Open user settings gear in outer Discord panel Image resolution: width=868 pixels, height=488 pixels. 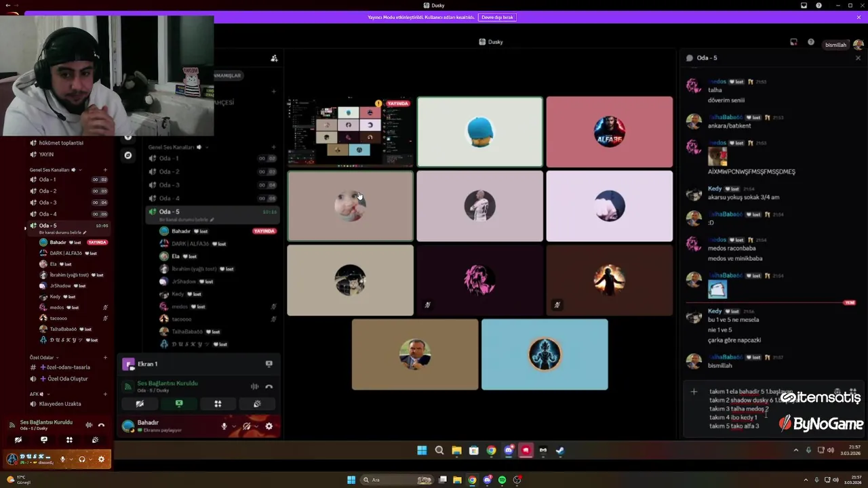101,459
